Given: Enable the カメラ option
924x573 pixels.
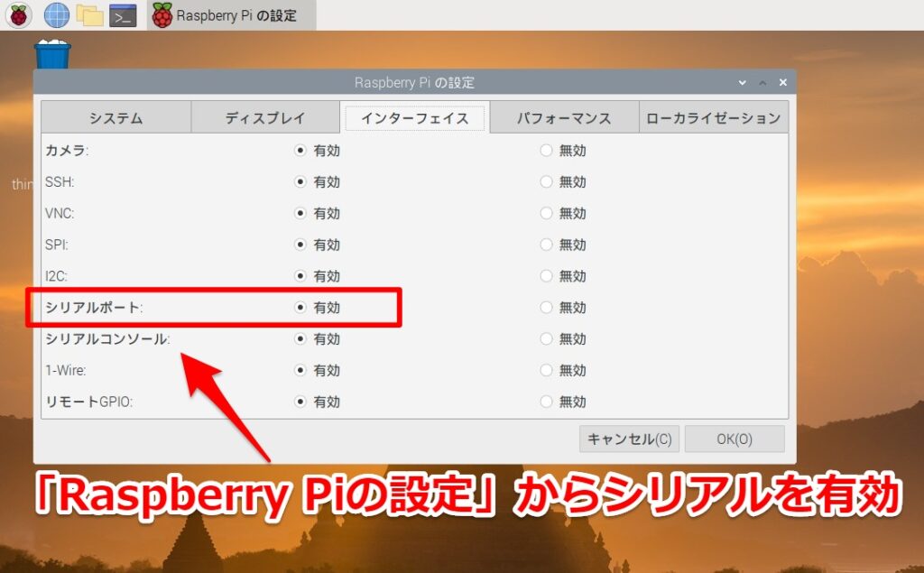Looking at the screenshot, I should (300, 151).
